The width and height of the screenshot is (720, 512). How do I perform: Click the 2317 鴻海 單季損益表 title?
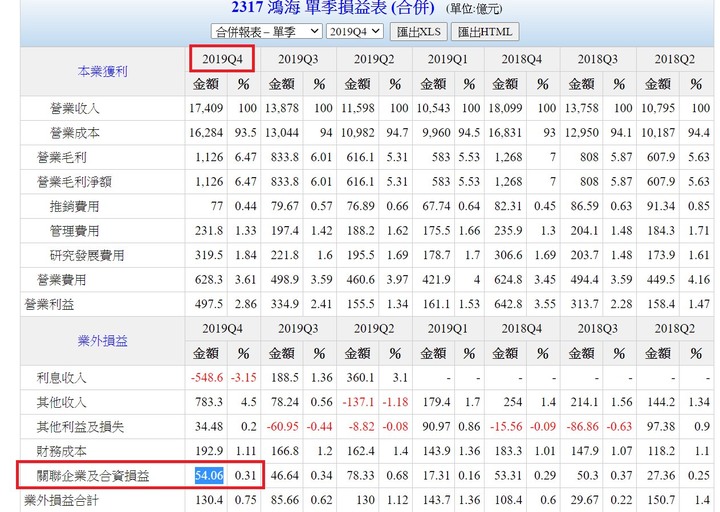332,7
